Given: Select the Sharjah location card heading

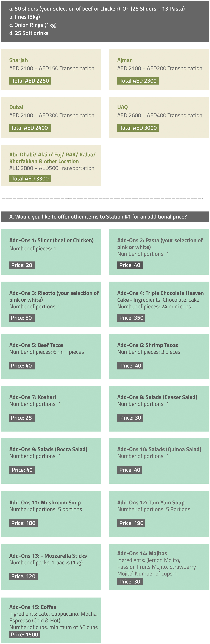Looking at the screenshot, I should click(x=19, y=60).
